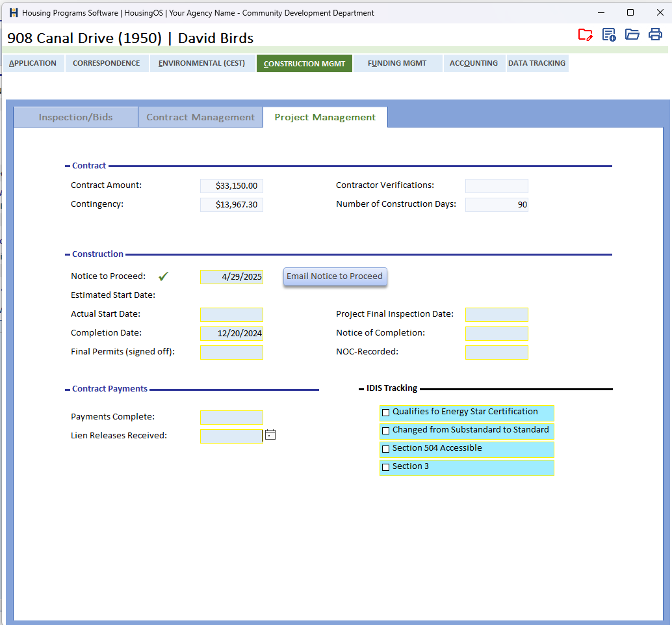Go to FUNDING MGMT tab
Image resolution: width=672 pixels, height=625 pixels.
(397, 63)
